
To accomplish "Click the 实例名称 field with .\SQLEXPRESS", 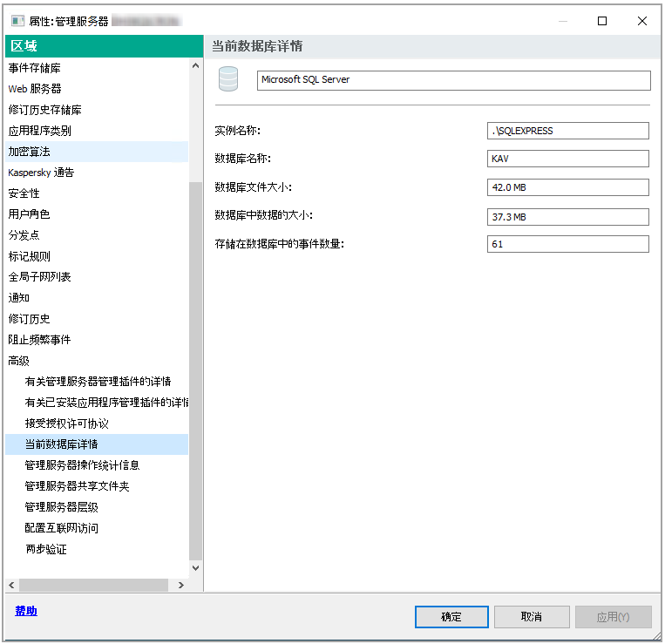I will 568,131.
